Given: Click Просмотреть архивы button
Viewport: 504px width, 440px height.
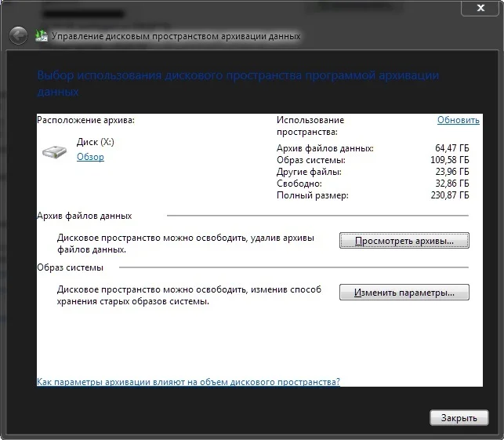Looking at the screenshot, I should (404, 241).
